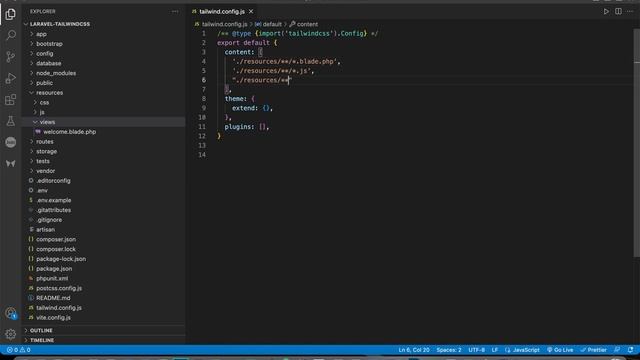Expand the storage folder
Viewport: 640px width, 360px height.
click(x=47, y=151)
